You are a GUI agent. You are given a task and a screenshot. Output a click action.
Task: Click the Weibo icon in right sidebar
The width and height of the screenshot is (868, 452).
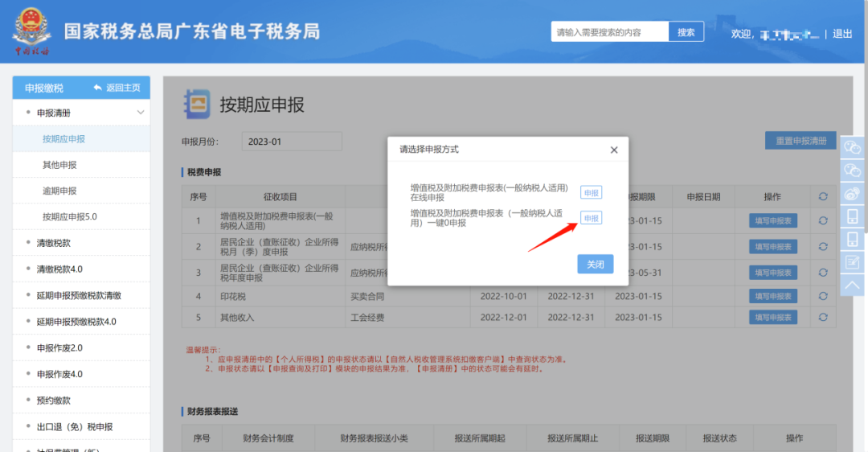click(853, 193)
